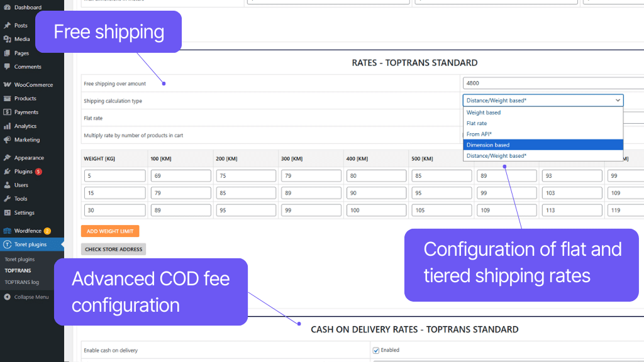Click the Wordfence shield icon
The image size is (644, 362).
pos(7,231)
